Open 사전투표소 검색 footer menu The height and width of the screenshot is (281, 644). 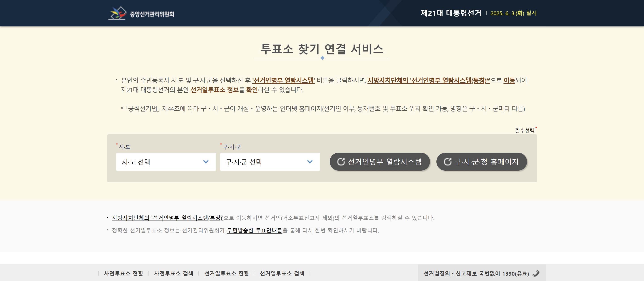(174, 273)
